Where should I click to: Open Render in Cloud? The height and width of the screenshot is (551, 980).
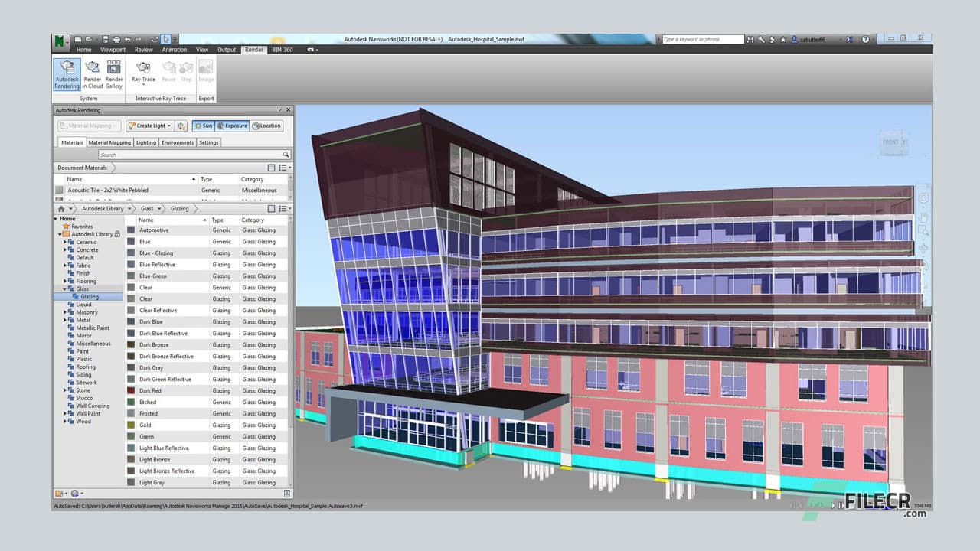pyautogui.click(x=93, y=73)
